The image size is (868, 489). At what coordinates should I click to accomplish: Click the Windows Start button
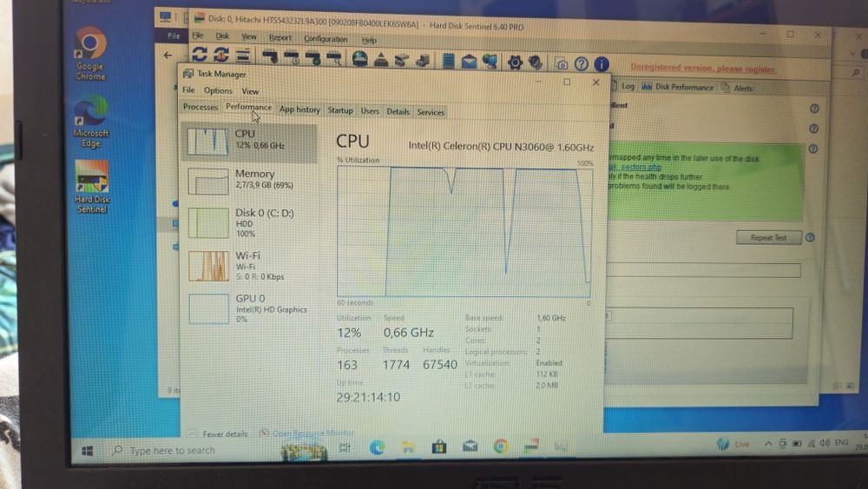point(88,451)
